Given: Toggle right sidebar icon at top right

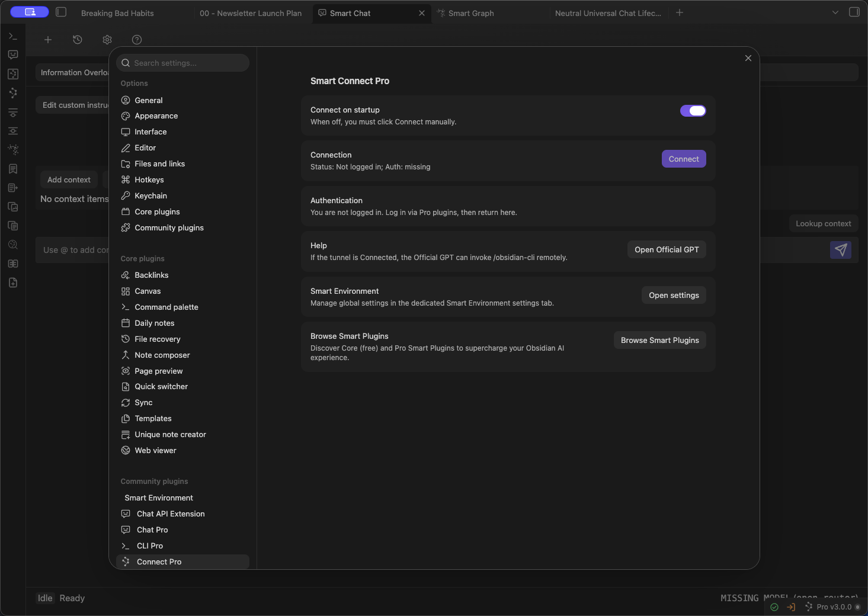Looking at the screenshot, I should click(854, 12).
